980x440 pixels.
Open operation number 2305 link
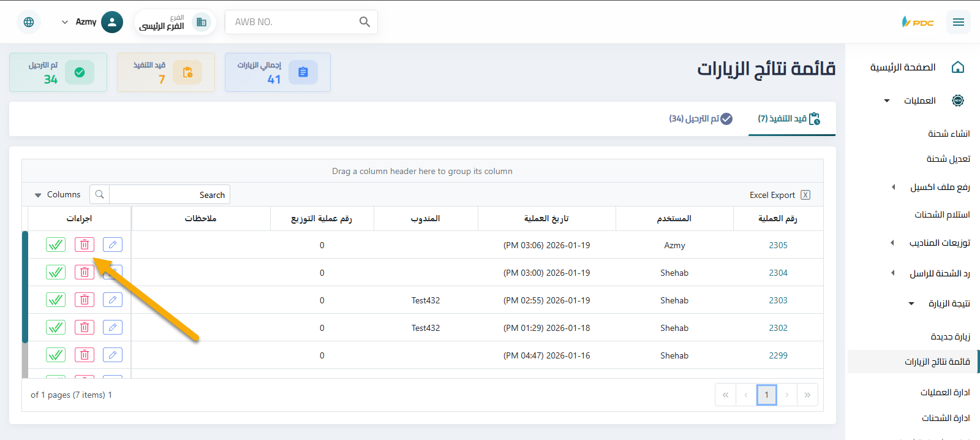[778, 245]
